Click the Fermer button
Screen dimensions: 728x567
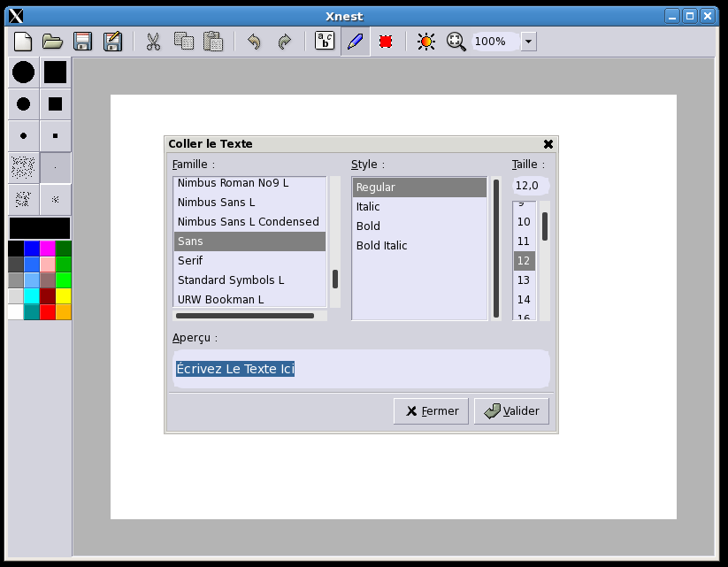click(x=431, y=411)
